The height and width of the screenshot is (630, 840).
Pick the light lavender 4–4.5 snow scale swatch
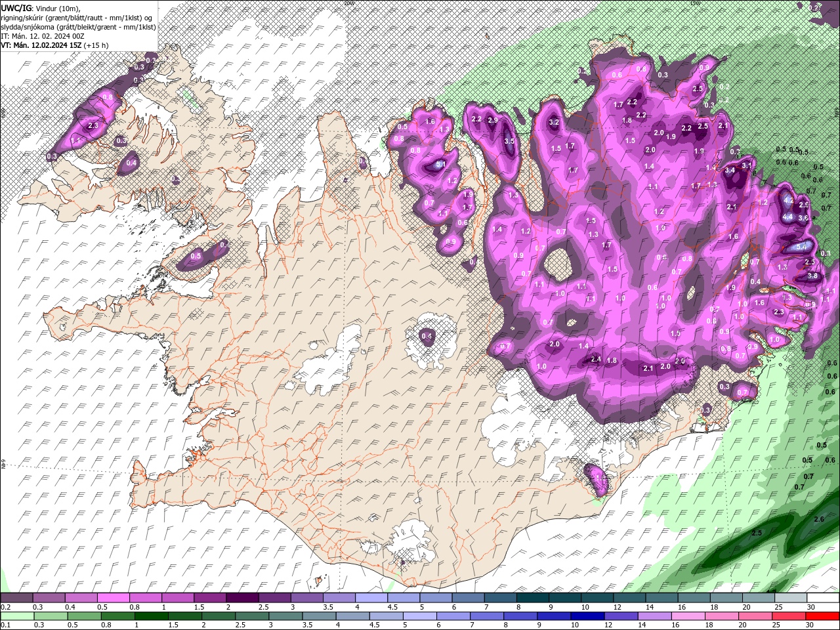pos(372,598)
